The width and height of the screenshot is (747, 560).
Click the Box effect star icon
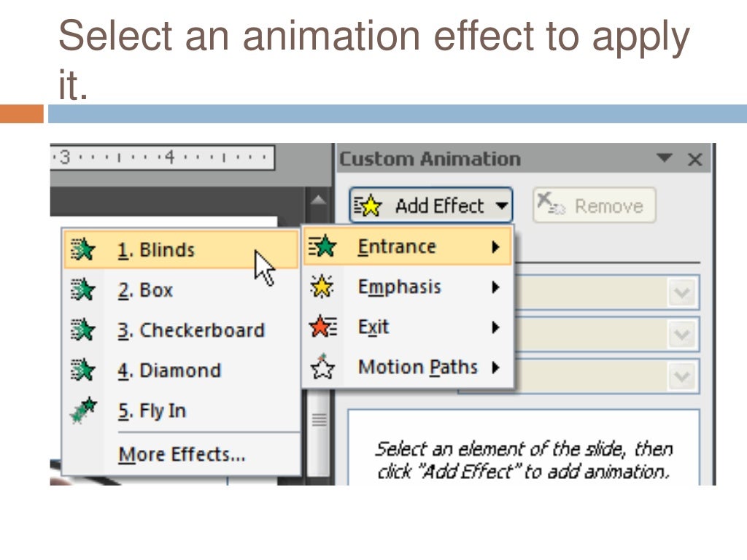click(x=82, y=289)
